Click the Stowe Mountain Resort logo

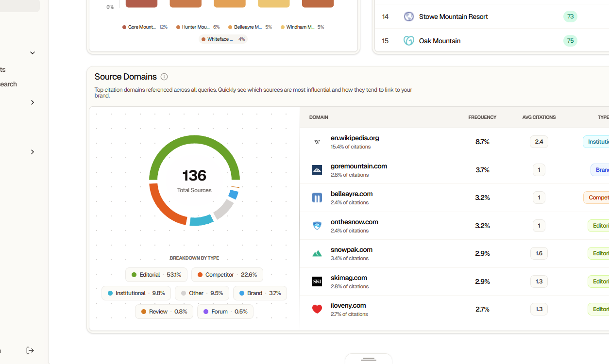click(408, 16)
